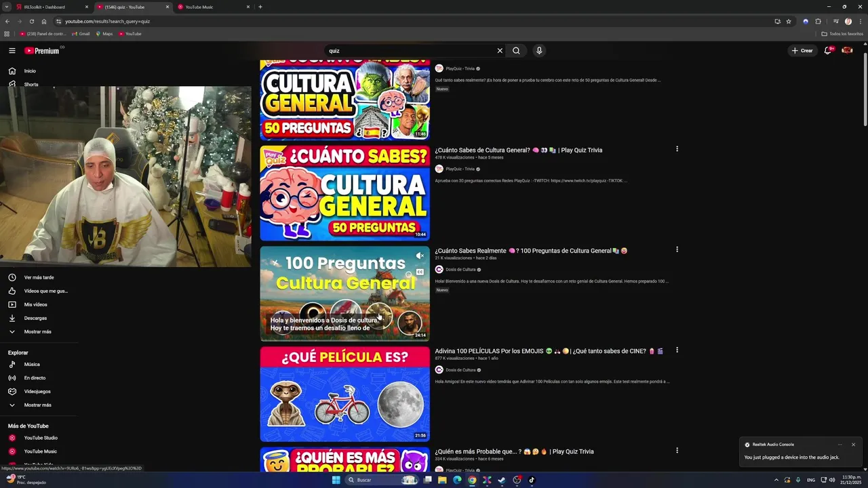This screenshot has width=868, height=488.
Task: Open Panel de control bookmark
Action: 43,34
